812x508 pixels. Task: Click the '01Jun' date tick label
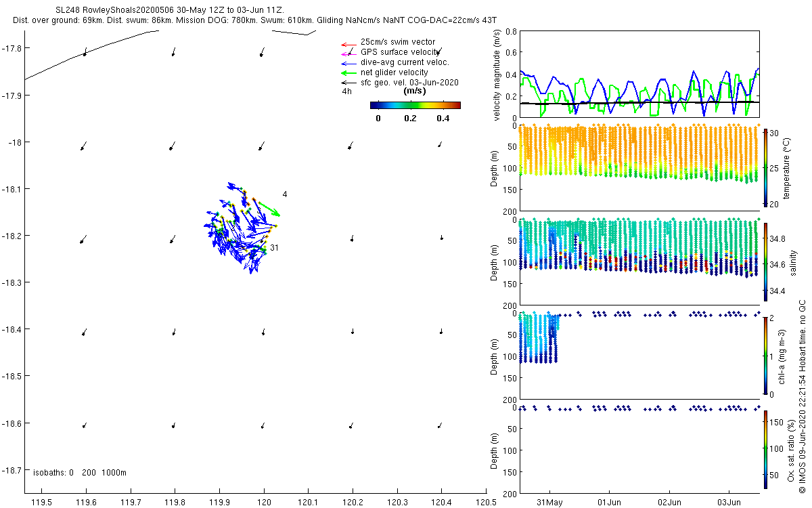(609, 503)
